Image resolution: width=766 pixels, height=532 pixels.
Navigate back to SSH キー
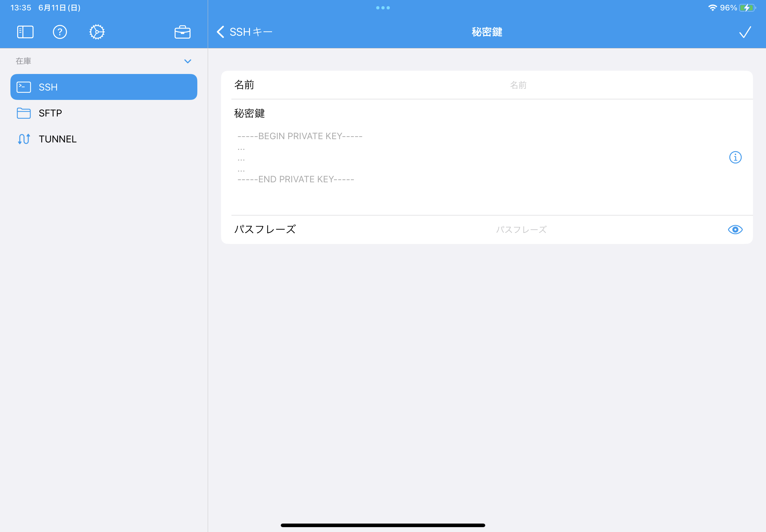244,32
